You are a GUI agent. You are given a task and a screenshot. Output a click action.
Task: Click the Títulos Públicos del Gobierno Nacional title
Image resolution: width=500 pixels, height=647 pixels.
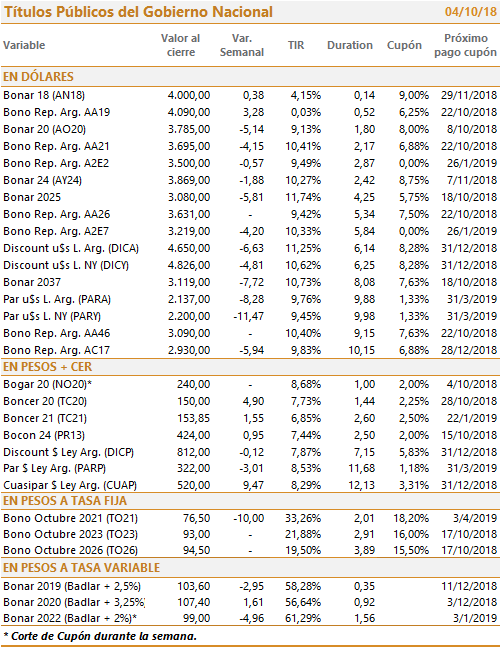click(138, 12)
